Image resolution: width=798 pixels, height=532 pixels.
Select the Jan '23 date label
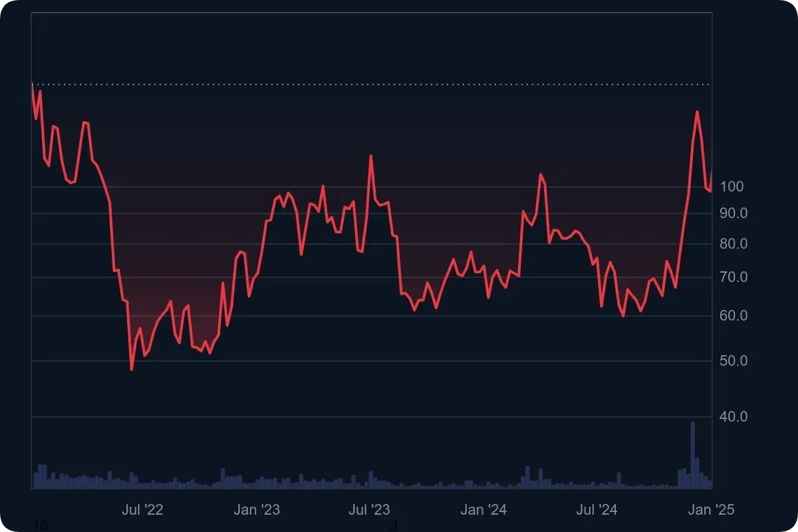tap(257, 510)
